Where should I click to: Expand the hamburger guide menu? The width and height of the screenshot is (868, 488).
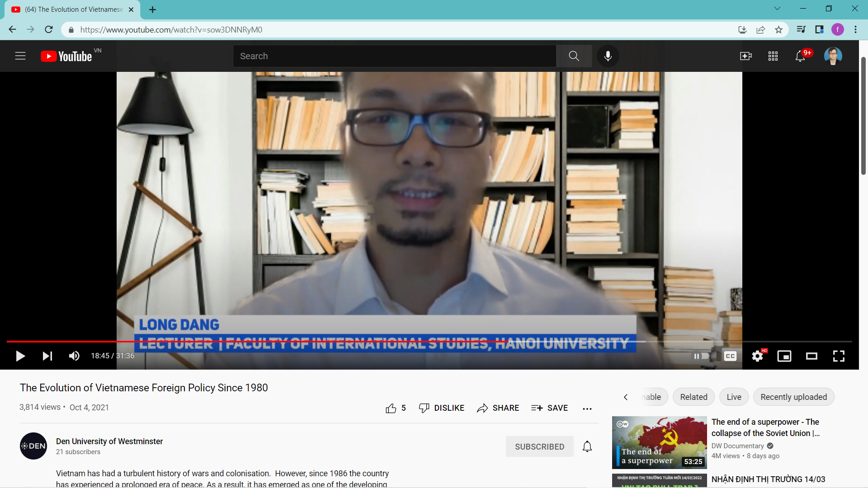click(20, 56)
